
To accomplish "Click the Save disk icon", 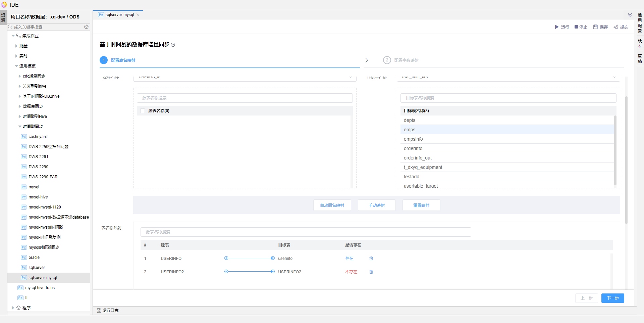I will coord(595,27).
